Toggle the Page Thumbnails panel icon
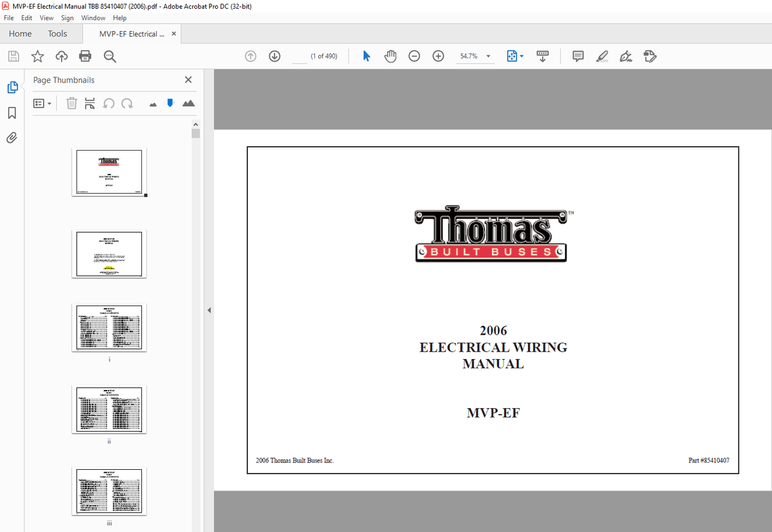The height and width of the screenshot is (532, 772). pyautogui.click(x=12, y=88)
